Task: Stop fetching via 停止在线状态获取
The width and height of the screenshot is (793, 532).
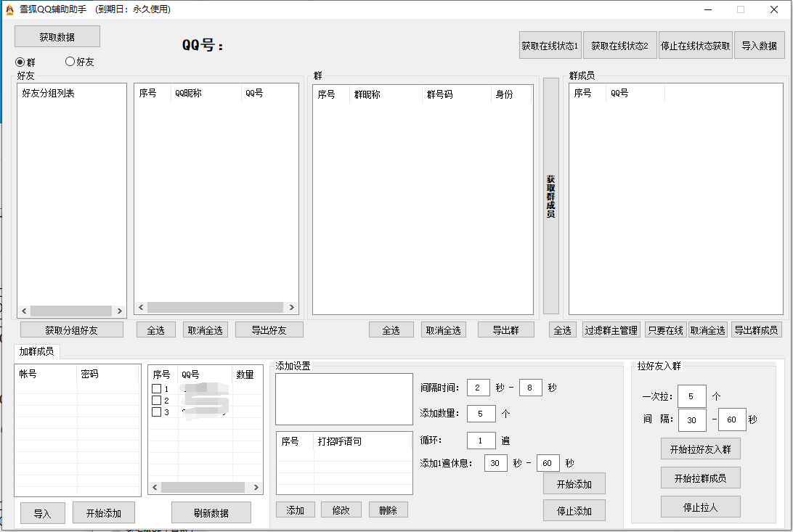Action: point(696,46)
